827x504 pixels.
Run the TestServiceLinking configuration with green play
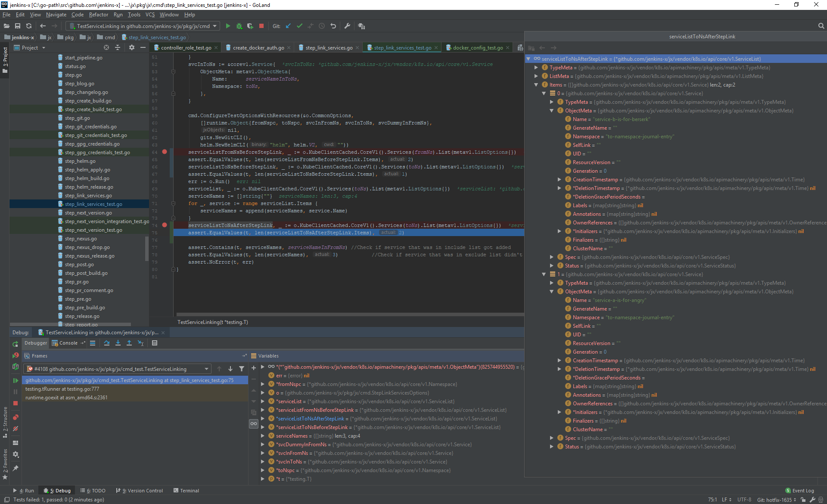228,26
